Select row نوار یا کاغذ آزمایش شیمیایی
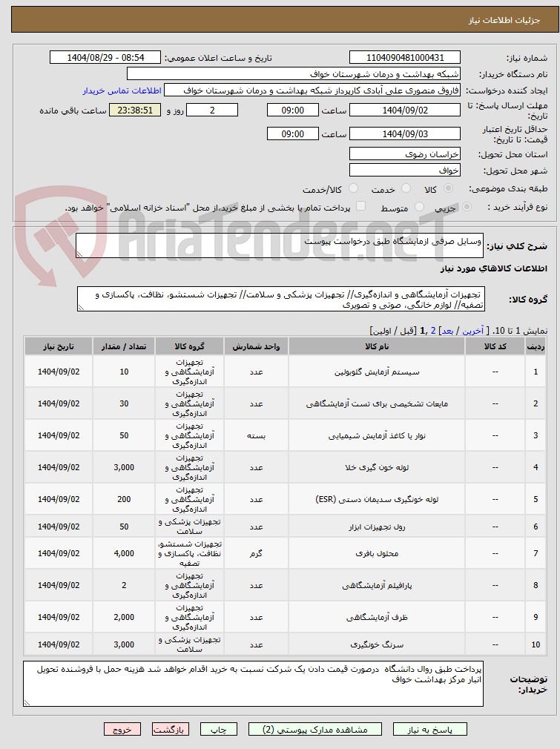 285,435
